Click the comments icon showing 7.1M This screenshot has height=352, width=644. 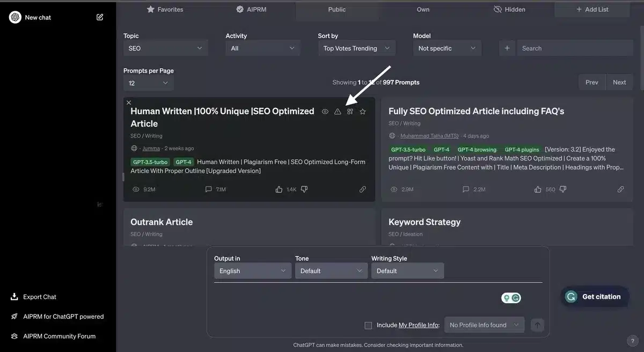(x=209, y=189)
